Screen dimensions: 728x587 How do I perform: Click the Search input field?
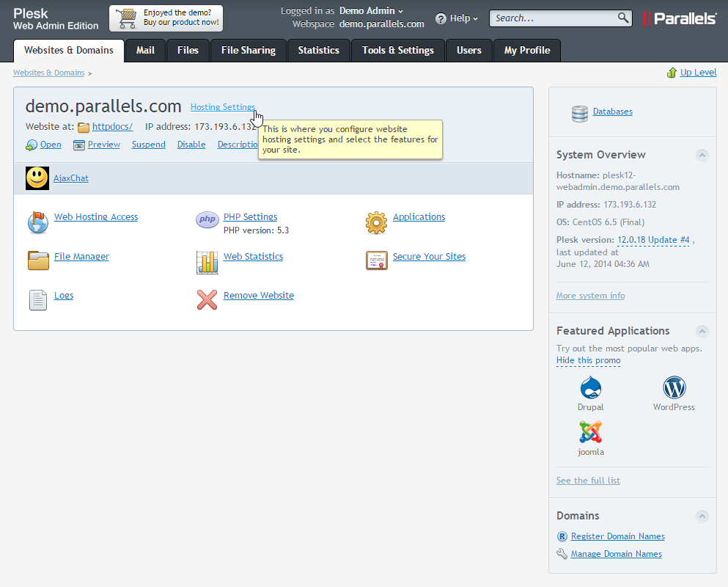pyautogui.click(x=554, y=18)
